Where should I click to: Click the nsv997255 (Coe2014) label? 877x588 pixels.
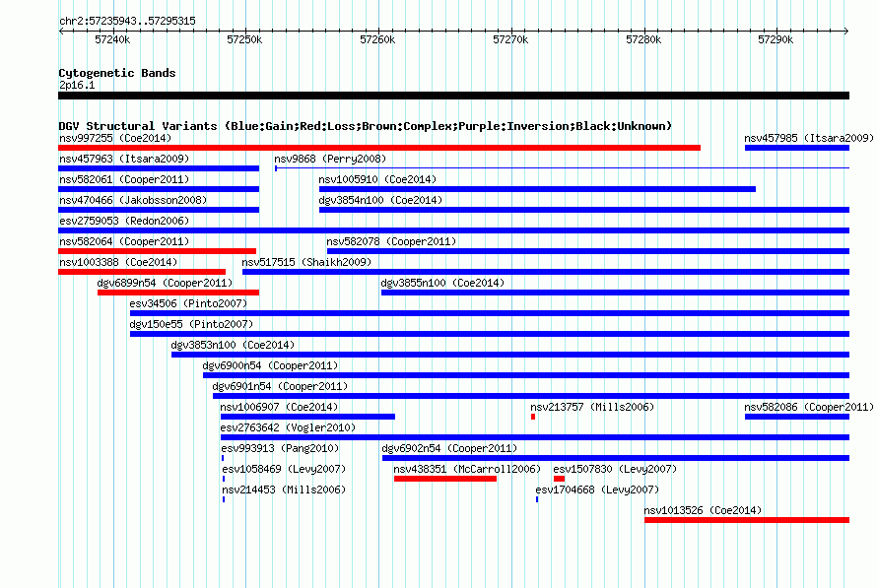point(115,138)
